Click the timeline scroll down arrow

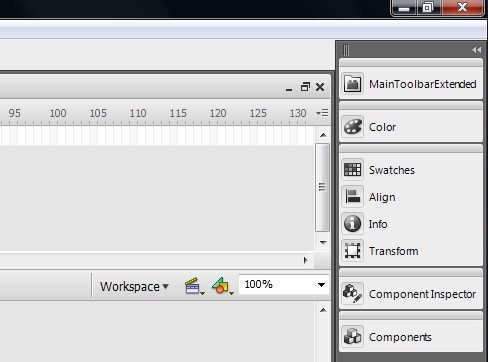pyautogui.click(x=323, y=242)
